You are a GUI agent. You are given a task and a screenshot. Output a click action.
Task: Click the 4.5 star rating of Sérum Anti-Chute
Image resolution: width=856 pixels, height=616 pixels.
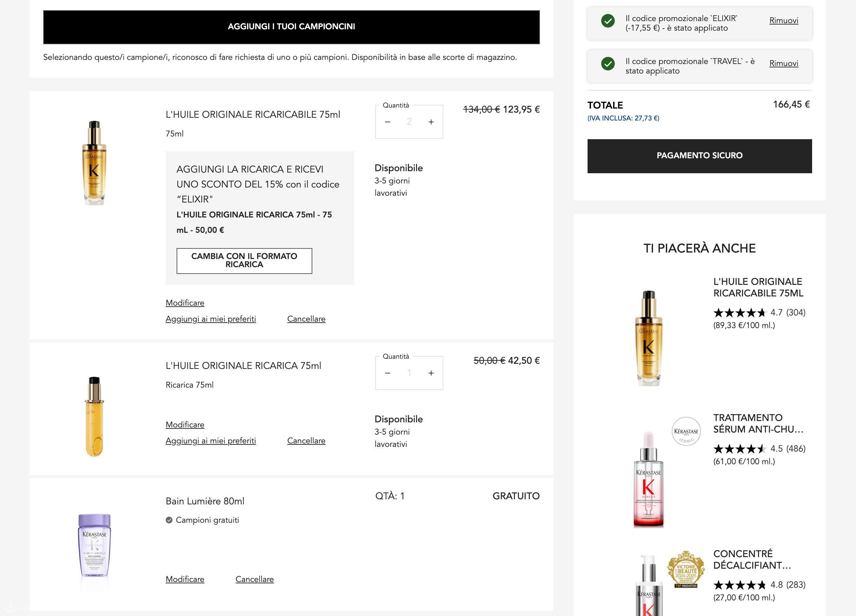point(739,449)
